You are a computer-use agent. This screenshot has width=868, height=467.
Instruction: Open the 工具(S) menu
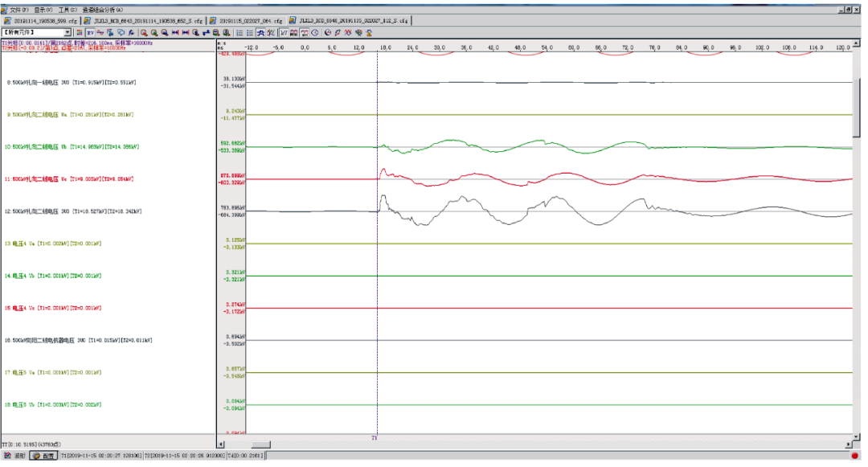(x=68, y=10)
